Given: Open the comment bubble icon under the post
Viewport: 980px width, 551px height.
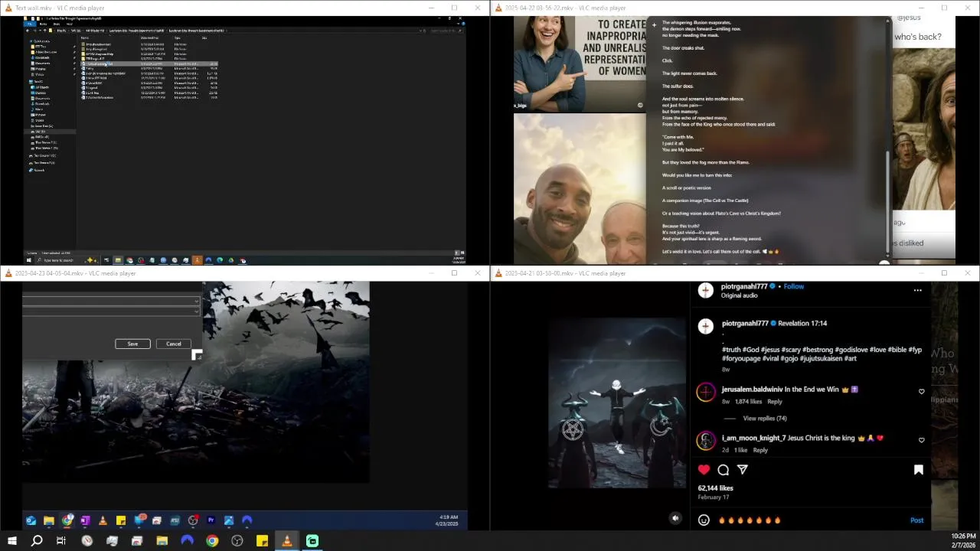Looking at the screenshot, I should point(723,470).
